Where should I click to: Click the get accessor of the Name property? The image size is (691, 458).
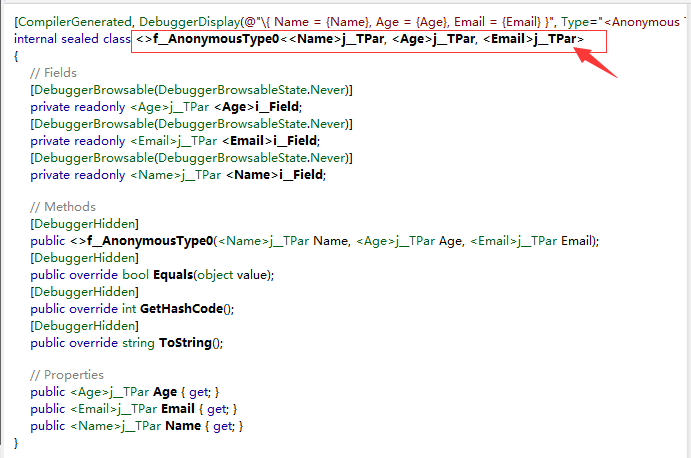[x=223, y=426]
